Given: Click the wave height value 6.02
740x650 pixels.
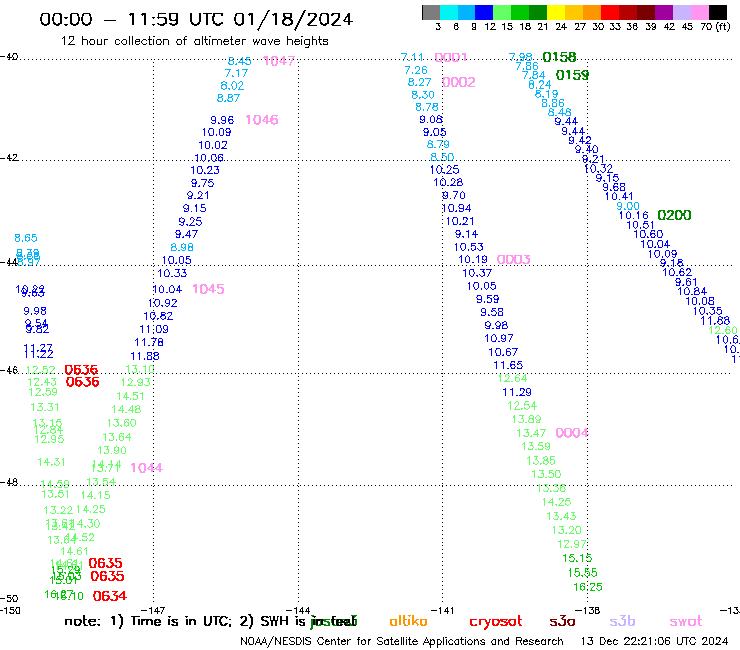Looking at the screenshot, I should (x=232, y=86).
